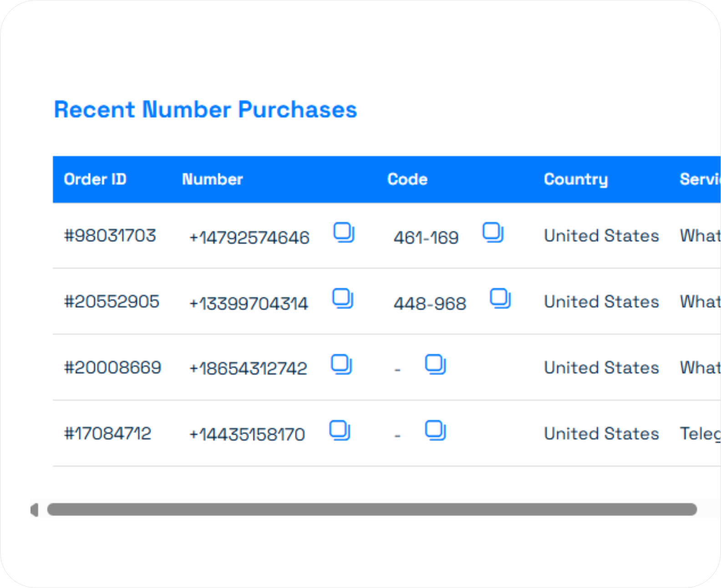Viewport: 721px width, 588px height.
Task: Select order row #20552905
Action: (x=112, y=301)
